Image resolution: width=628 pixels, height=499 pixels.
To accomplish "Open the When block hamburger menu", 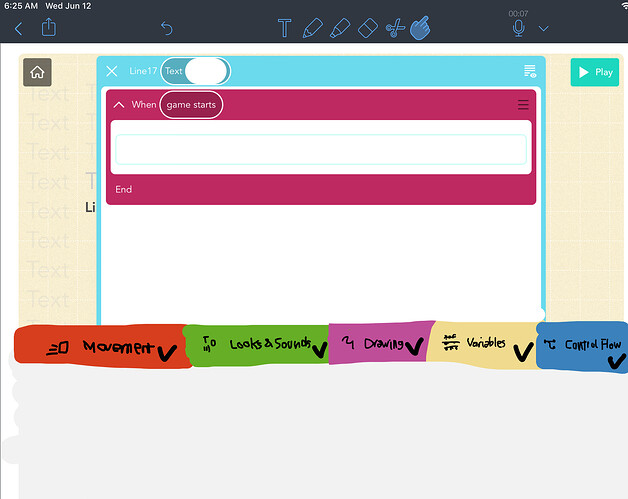I will click(523, 105).
